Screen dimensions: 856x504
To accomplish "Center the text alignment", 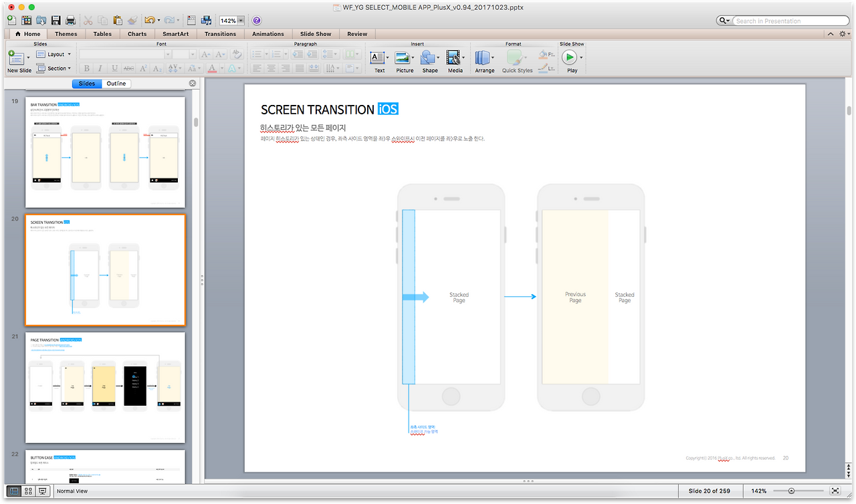I will [271, 68].
